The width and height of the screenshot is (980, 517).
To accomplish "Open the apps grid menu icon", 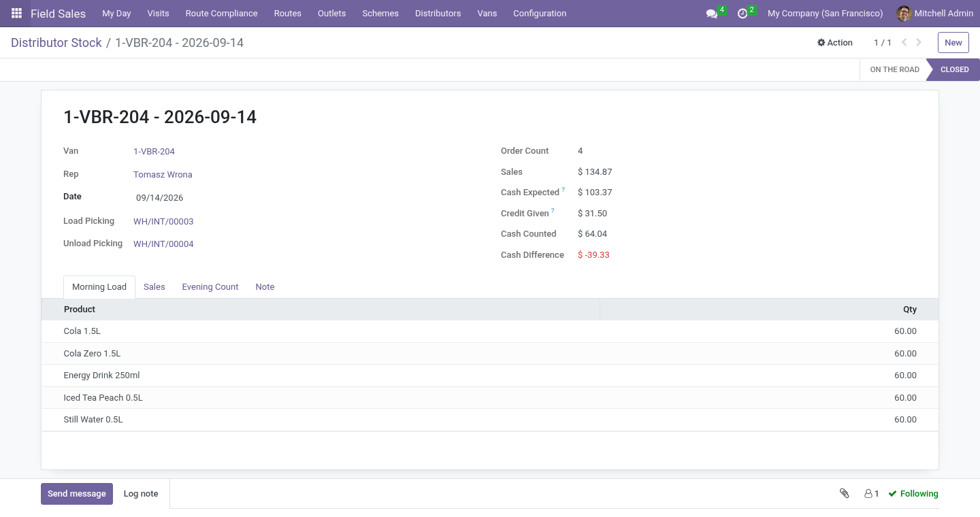I will pos(16,14).
